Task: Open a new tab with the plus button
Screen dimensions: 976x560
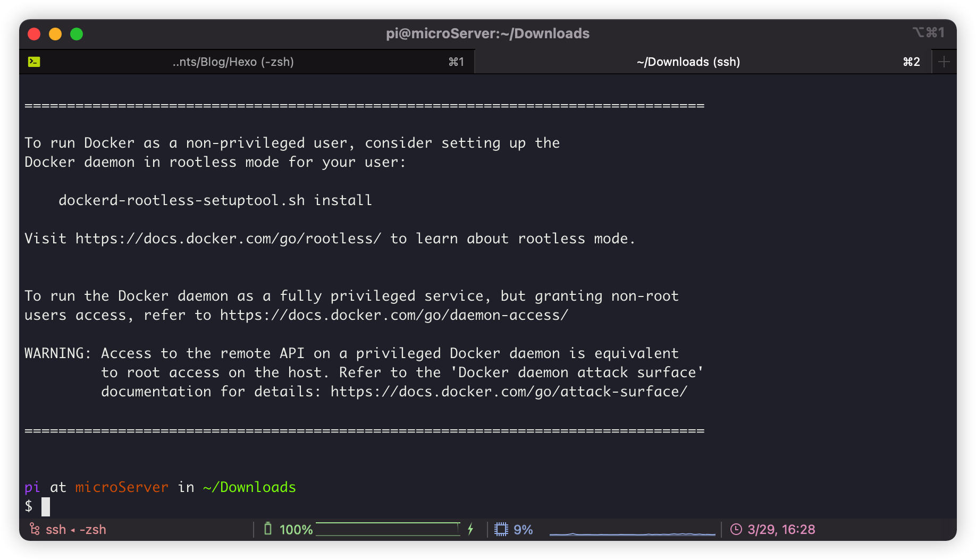Action: pos(944,62)
